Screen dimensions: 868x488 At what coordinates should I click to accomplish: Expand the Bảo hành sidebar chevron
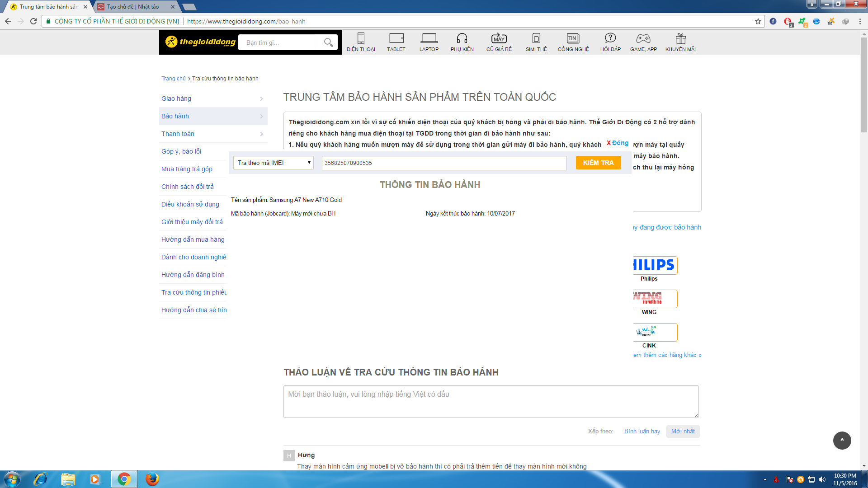coord(261,116)
